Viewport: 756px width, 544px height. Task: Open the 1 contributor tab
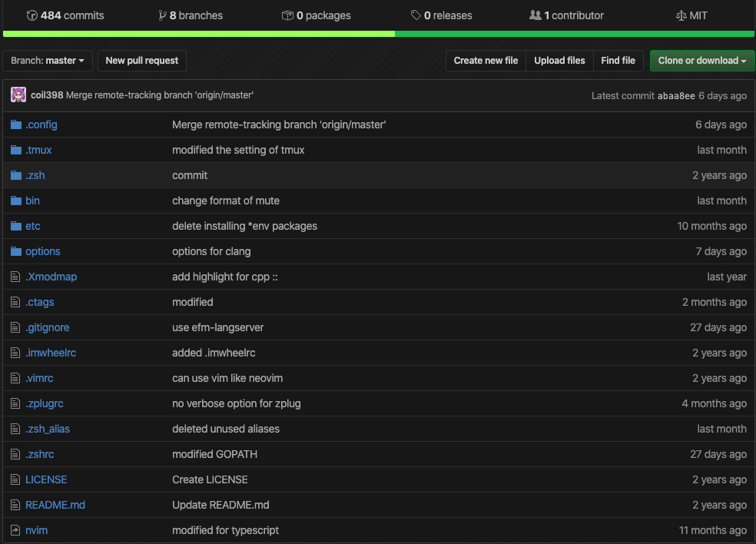[567, 15]
